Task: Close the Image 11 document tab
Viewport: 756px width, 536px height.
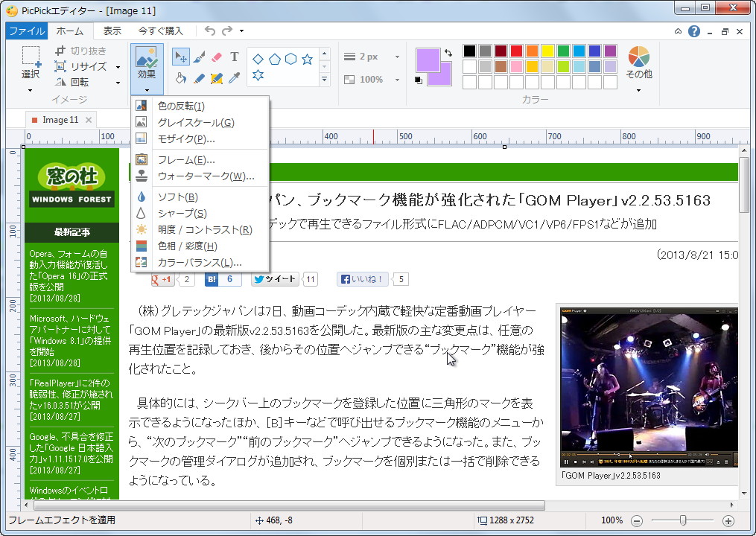Action: coord(89,120)
